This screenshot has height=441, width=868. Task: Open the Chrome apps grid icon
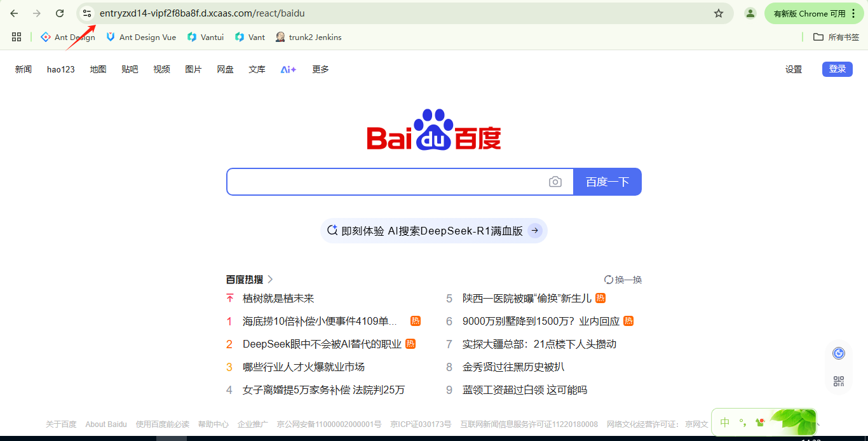pos(17,37)
